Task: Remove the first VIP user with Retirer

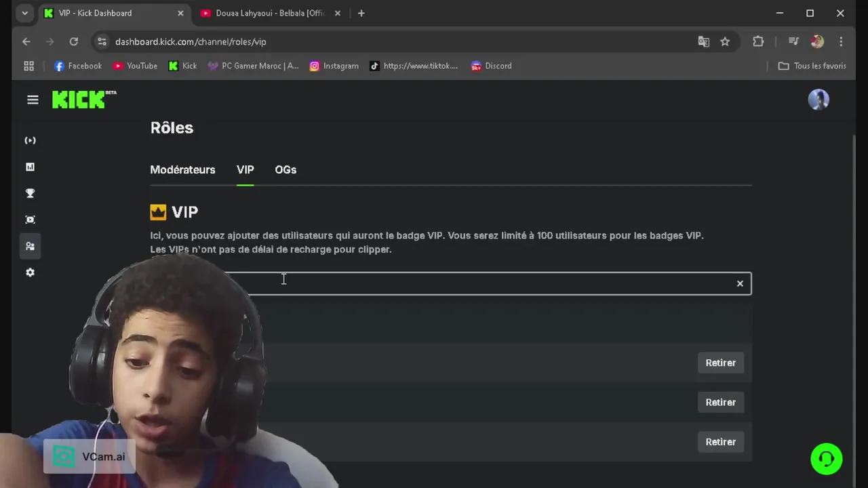Action: (x=720, y=363)
